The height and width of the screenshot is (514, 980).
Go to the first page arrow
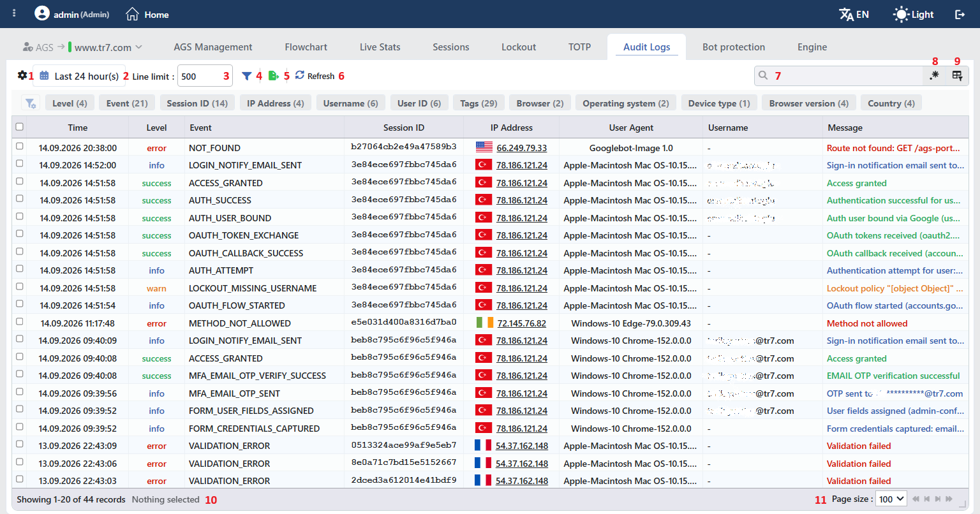(x=916, y=499)
